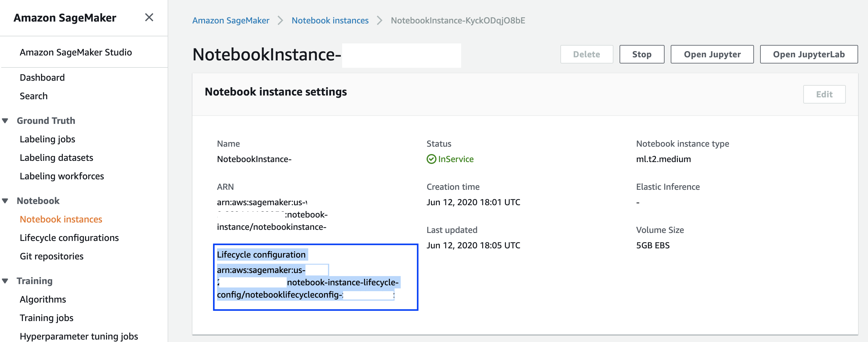Click the lifecycle configuration ARN text
Image resolution: width=868 pixels, height=342 pixels.
pos(308,282)
